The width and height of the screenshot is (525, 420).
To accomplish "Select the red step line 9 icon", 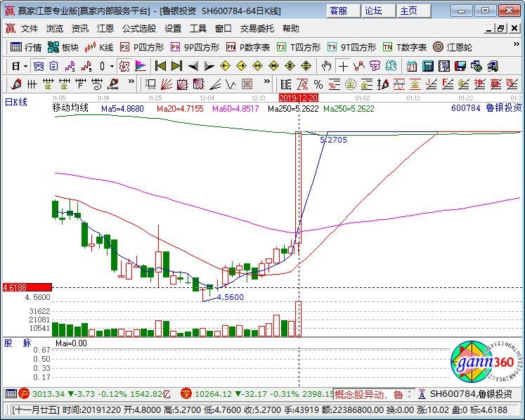I will pyautogui.click(x=86, y=66).
